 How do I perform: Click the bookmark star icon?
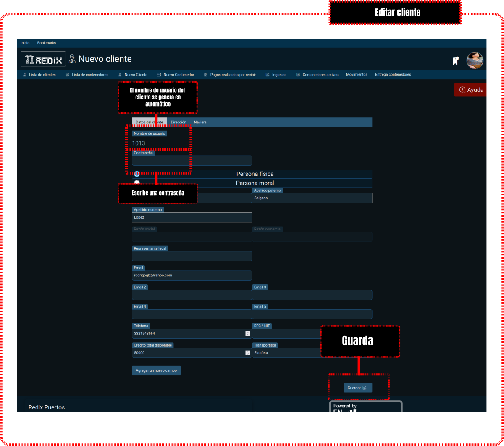(x=455, y=61)
